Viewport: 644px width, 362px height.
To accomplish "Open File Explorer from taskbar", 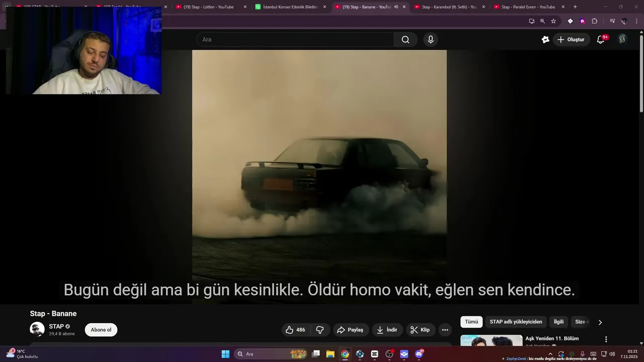I will (x=330, y=354).
